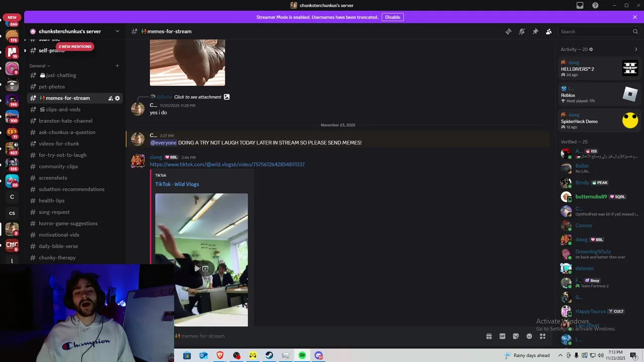Open HELLDIVERS 2 activity card

point(599,68)
